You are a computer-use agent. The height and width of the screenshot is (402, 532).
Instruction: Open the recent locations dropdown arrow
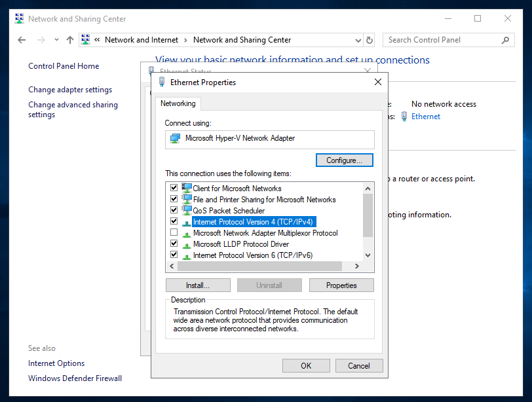click(x=56, y=40)
